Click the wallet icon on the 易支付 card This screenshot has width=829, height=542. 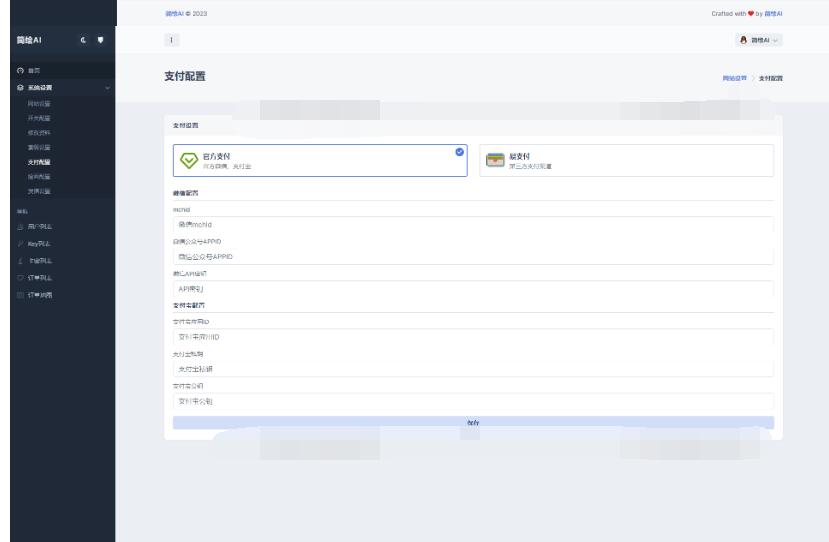pyautogui.click(x=493, y=160)
